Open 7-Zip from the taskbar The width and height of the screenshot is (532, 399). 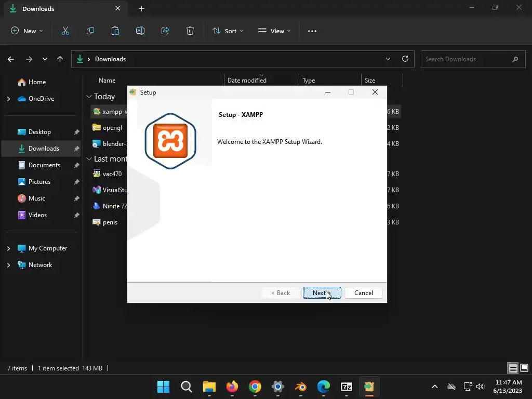tap(346, 387)
